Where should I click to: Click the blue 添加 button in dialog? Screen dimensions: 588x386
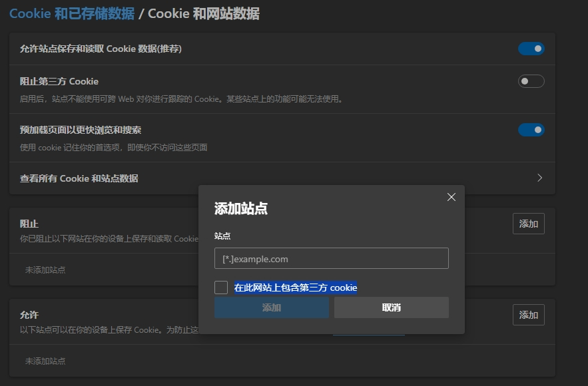[272, 307]
